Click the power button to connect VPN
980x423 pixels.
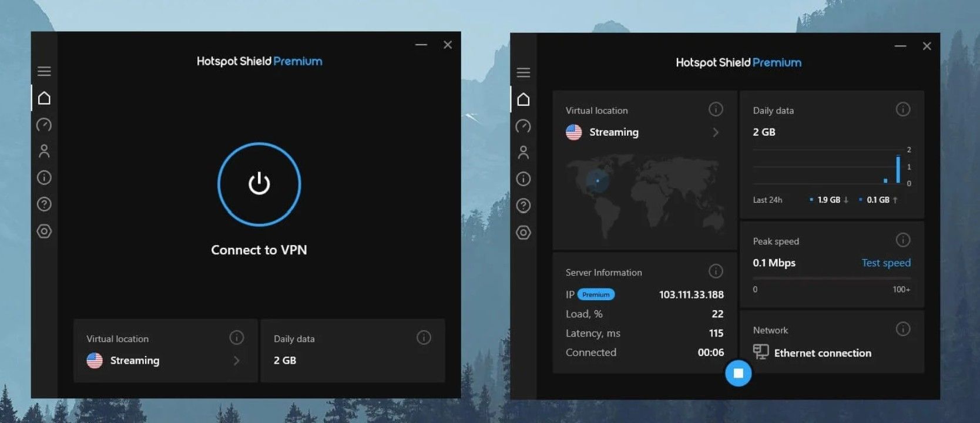click(259, 184)
